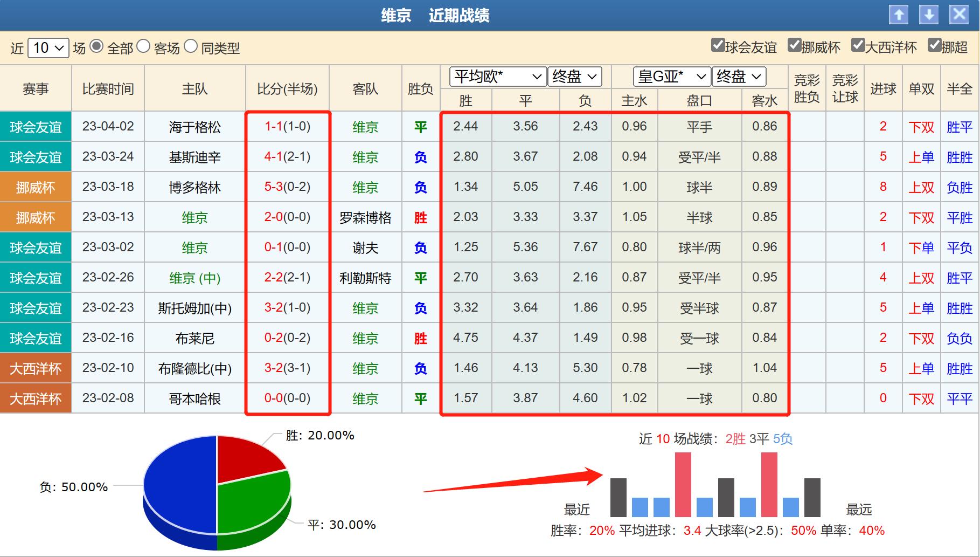Click the 下双 link for the 23-04-02 match
The height and width of the screenshot is (557, 980).
pyautogui.click(x=921, y=126)
